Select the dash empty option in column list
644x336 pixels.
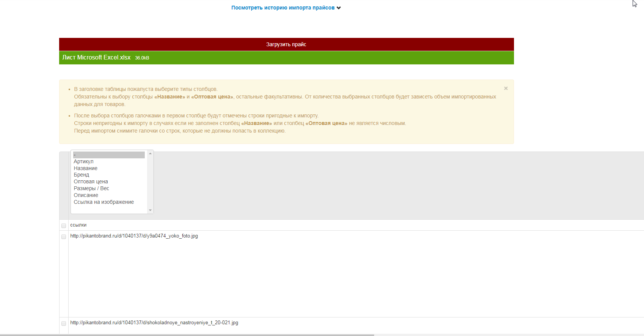(109, 155)
